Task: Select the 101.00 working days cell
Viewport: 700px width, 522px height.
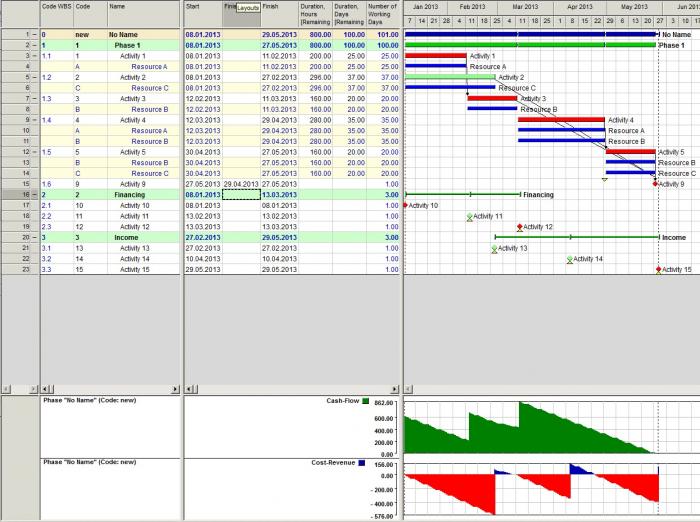Action: 383,34
